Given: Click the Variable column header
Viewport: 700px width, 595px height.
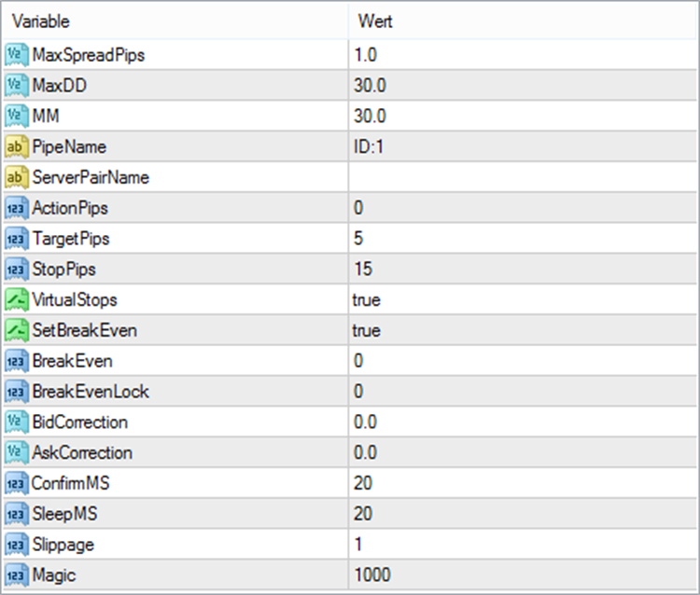Looking at the screenshot, I should 175,21.
